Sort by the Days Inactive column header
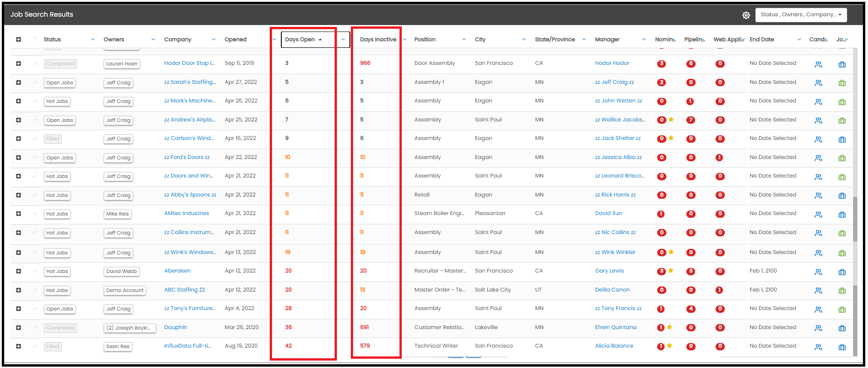This screenshot has width=868, height=368. point(378,39)
